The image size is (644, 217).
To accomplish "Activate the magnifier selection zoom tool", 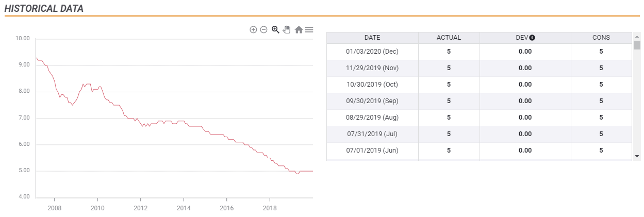I will (275, 30).
